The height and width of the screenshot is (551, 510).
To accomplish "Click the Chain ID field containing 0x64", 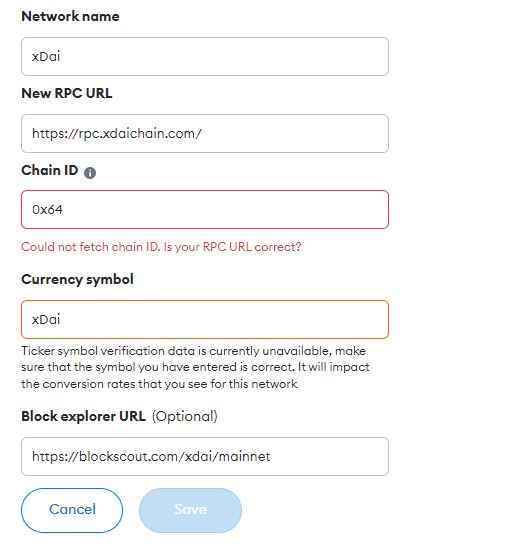I will point(205,209).
